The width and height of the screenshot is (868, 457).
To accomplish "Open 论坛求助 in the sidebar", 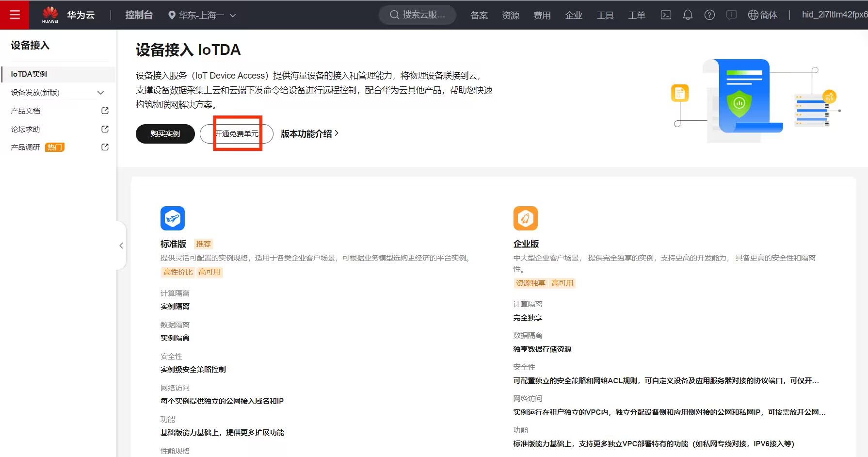I will pyautogui.click(x=25, y=129).
